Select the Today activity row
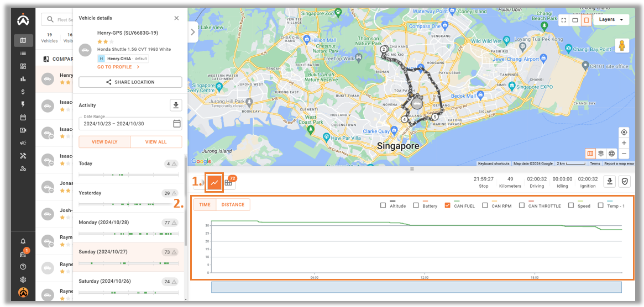The height and width of the screenshot is (307, 644). click(x=129, y=169)
